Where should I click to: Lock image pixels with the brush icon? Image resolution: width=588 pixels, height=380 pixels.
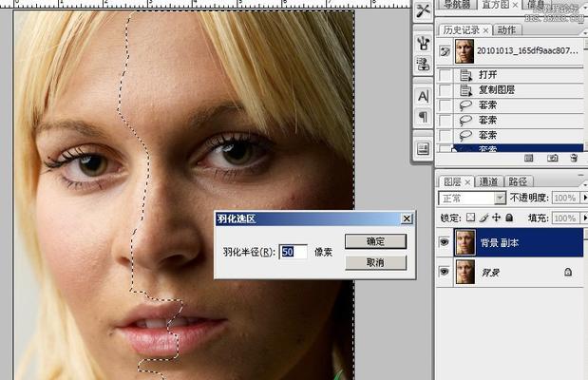coord(484,218)
